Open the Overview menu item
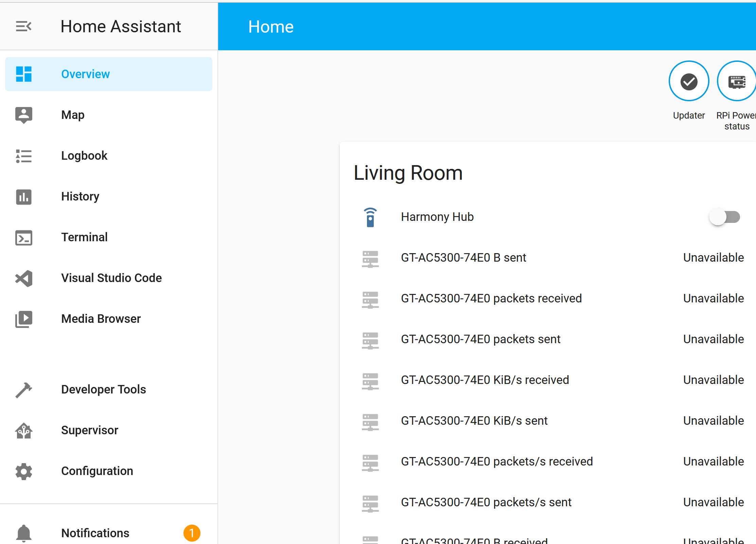The width and height of the screenshot is (756, 544). pyautogui.click(x=109, y=74)
